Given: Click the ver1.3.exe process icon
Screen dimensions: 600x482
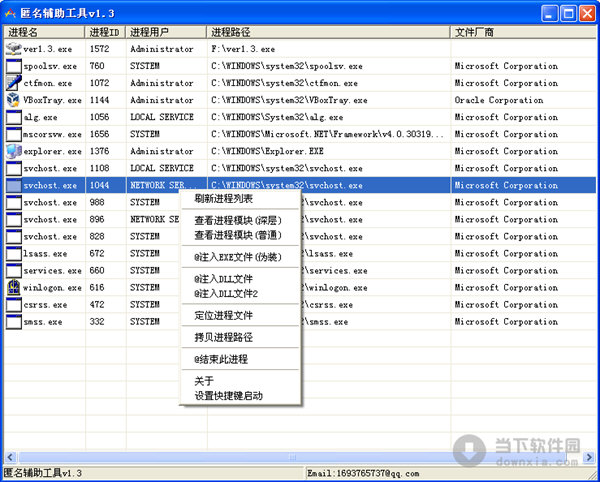Looking at the screenshot, I should pyautogui.click(x=14, y=49).
